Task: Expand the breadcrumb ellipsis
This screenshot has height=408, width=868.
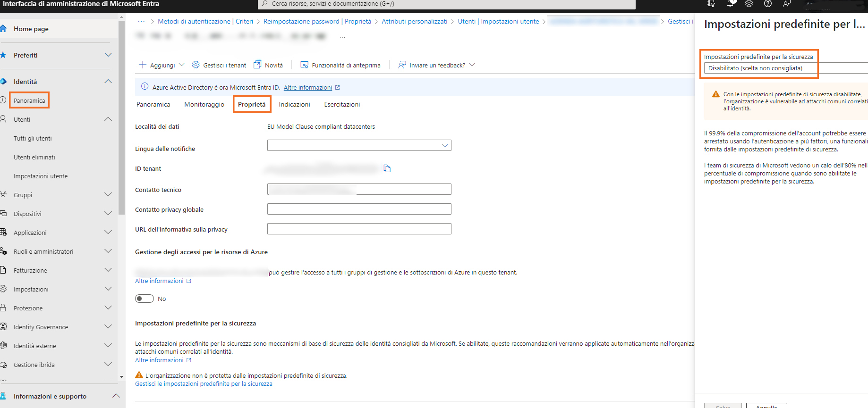Action: tap(141, 21)
